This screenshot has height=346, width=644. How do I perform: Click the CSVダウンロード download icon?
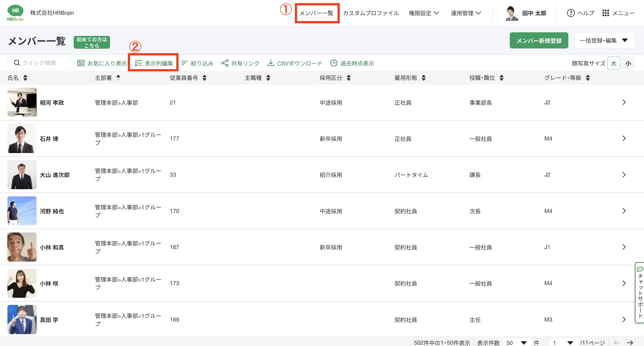[271, 63]
